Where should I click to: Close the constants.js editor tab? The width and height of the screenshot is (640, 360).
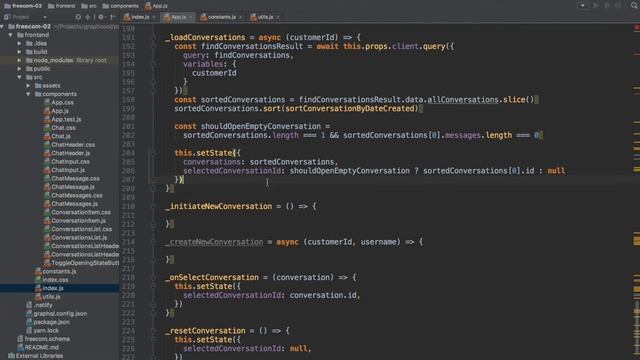[241, 17]
